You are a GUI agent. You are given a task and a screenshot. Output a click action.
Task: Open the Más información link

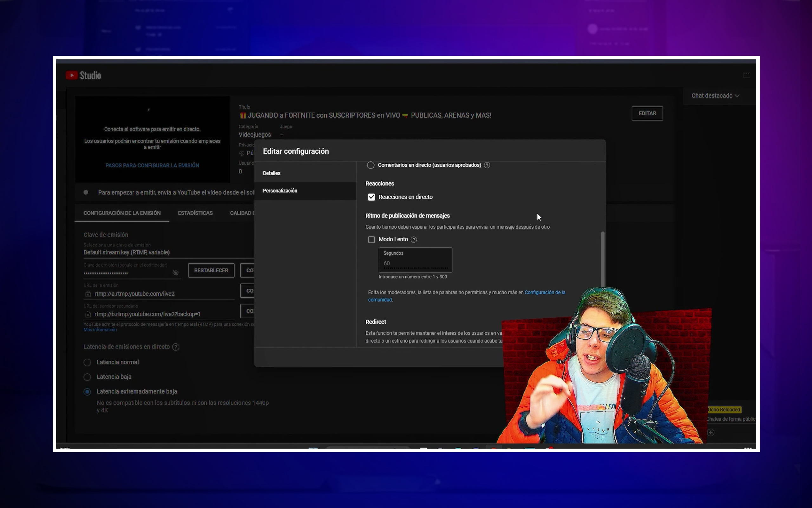[x=100, y=330]
